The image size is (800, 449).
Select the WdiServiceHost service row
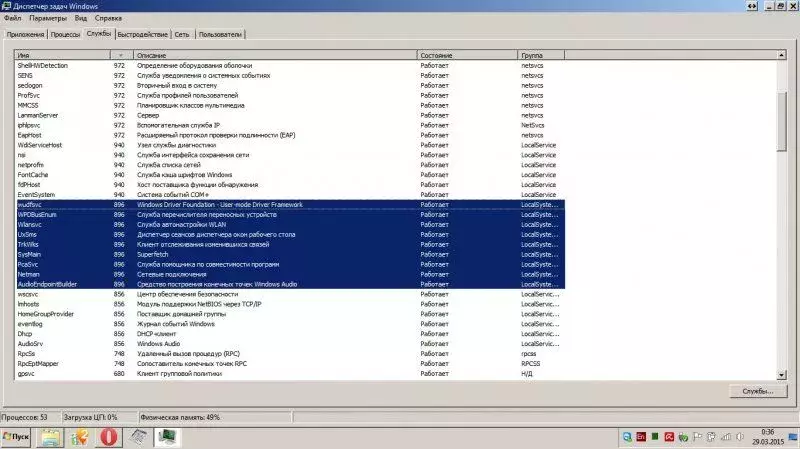click(290, 145)
